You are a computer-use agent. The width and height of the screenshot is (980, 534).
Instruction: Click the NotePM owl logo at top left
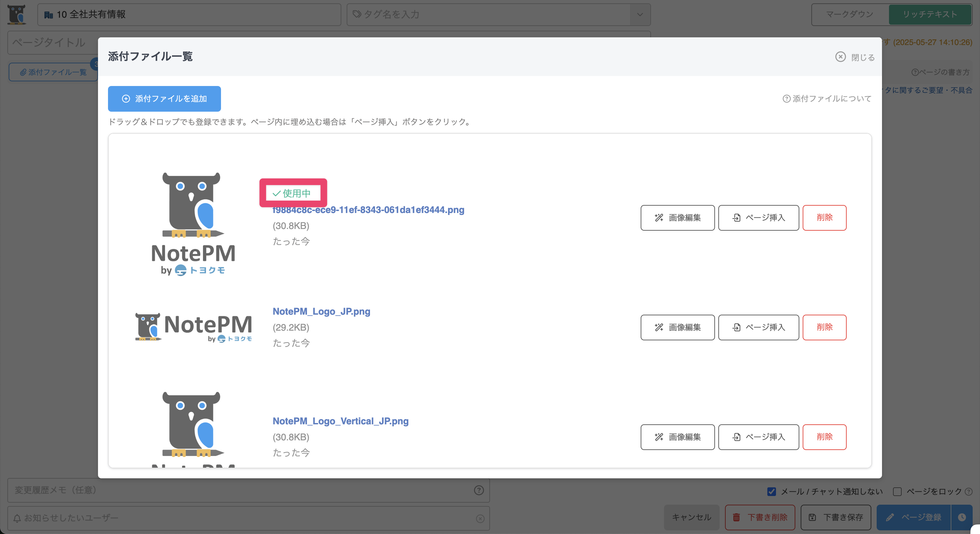(x=17, y=14)
